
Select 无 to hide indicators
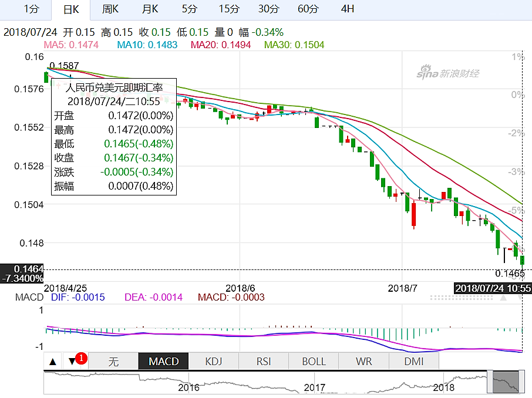pyautogui.click(x=113, y=362)
